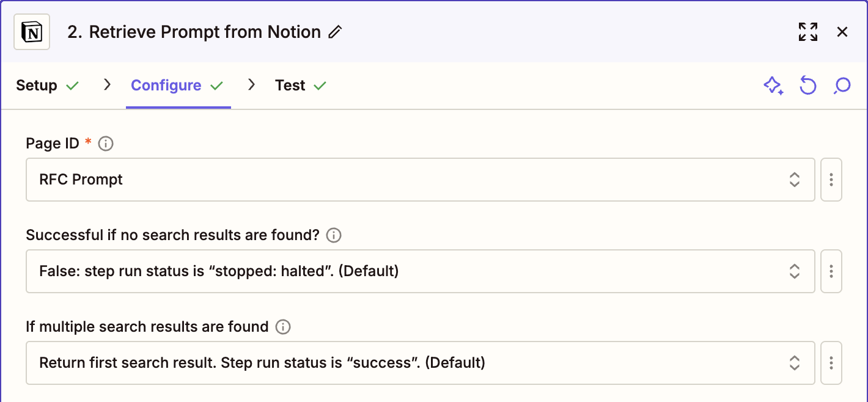Click the magnifier icon beside undo

842,86
